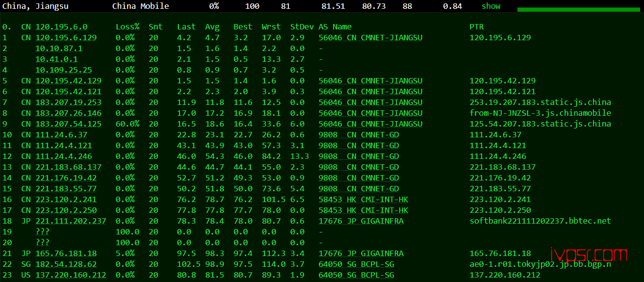Open AS link 64050 SG BCPL-SG in hop 22
Screen dimensions: 644x282
(356, 264)
